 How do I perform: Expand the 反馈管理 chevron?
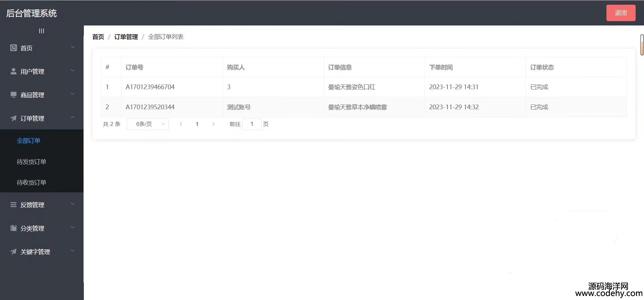(x=72, y=204)
